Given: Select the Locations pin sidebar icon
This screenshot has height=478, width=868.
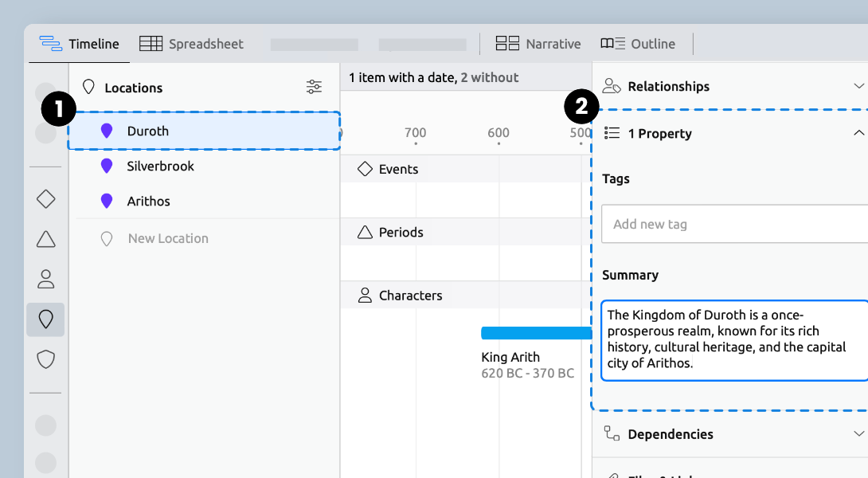Looking at the screenshot, I should pyautogui.click(x=46, y=319).
